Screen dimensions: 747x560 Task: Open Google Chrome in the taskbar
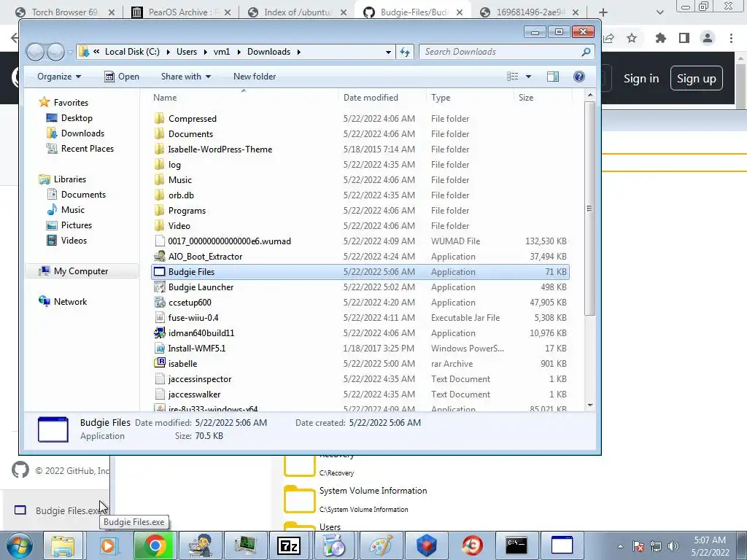pos(155,545)
